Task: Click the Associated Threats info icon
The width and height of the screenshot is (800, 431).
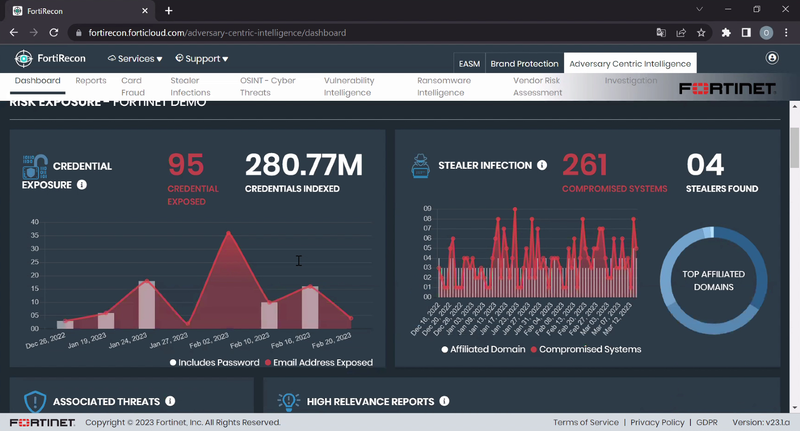Action: point(170,401)
